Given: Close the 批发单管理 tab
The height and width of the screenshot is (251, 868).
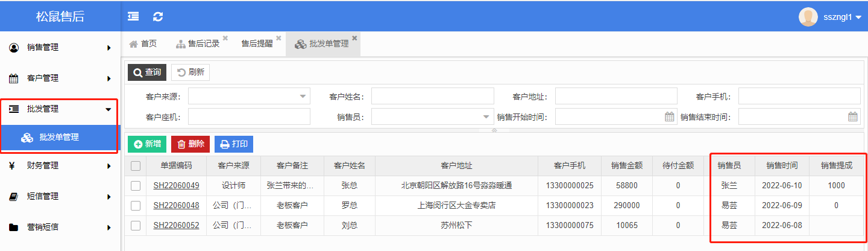Looking at the screenshot, I should click(x=354, y=38).
